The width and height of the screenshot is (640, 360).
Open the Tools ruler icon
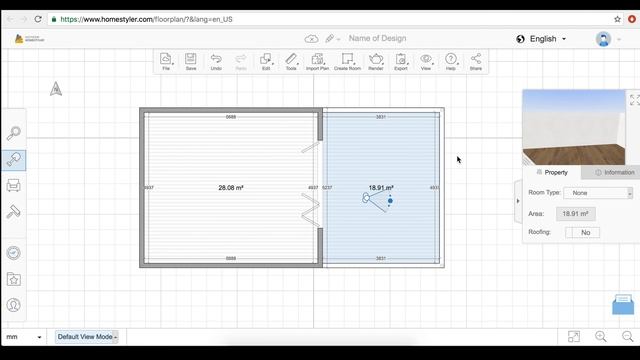(291, 62)
